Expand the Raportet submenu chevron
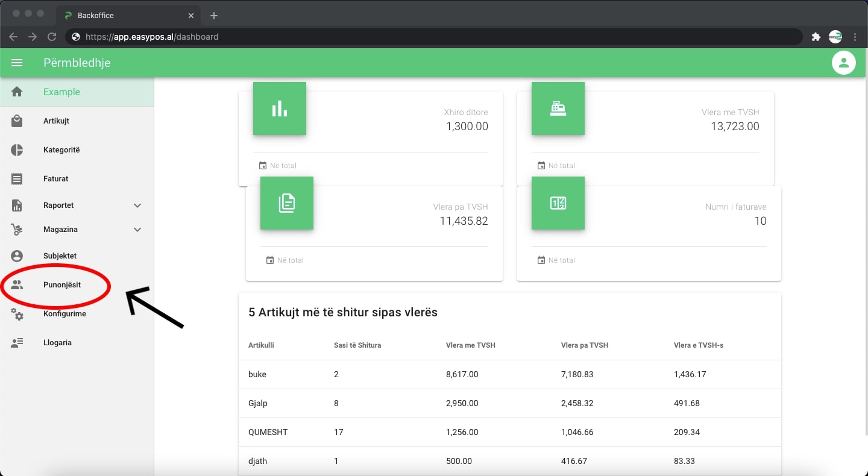Screen dimensions: 868x476 [x=137, y=205]
